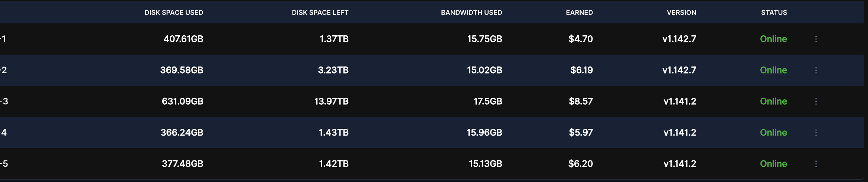Sort the table by the Status header
Viewport: 868px width, 182px height.
[x=774, y=13]
